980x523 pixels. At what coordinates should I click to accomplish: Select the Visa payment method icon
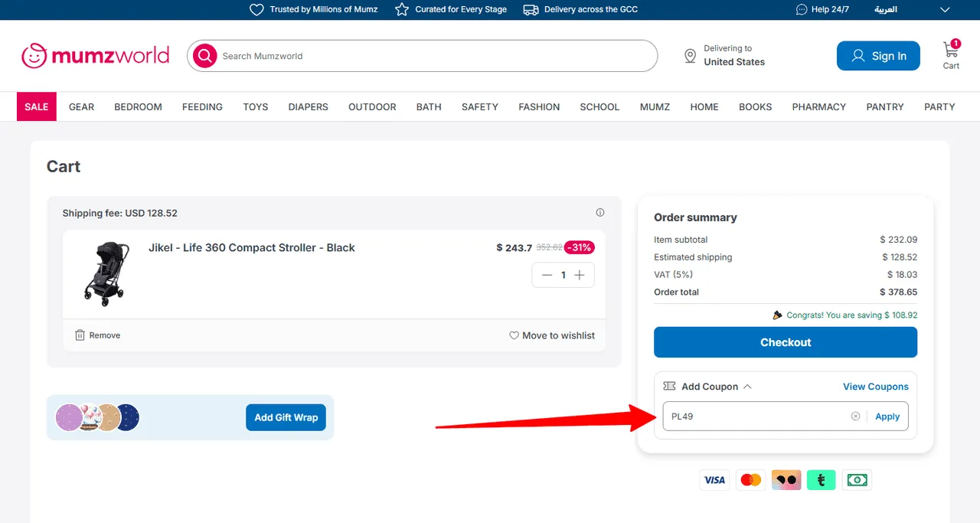pos(714,479)
